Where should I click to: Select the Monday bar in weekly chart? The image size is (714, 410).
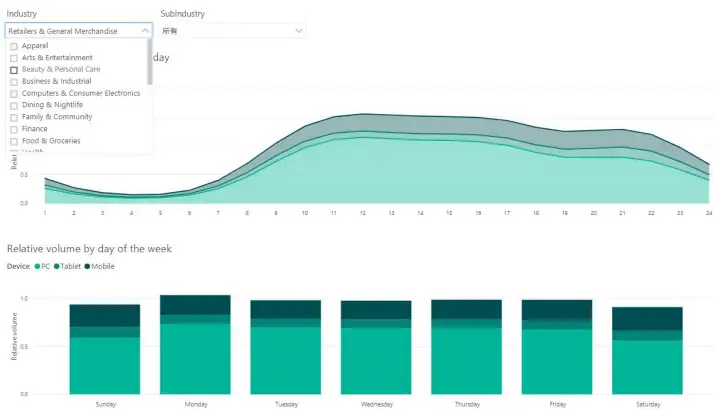click(x=195, y=344)
